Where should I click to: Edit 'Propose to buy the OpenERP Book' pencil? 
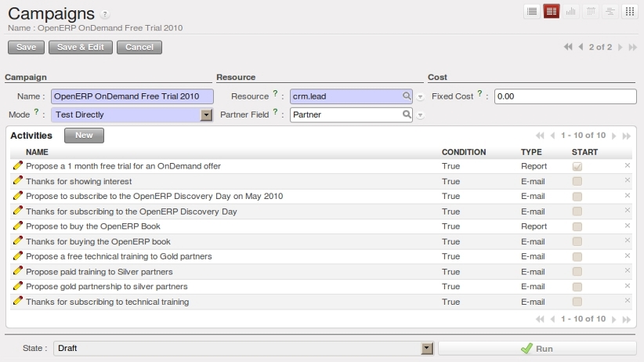[x=17, y=226]
